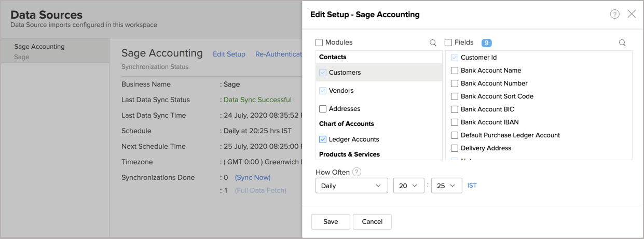Viewport: 644px width, 239px height.
Task: Toggle the select-all Fields checkbox
Action: pos(448,43)
